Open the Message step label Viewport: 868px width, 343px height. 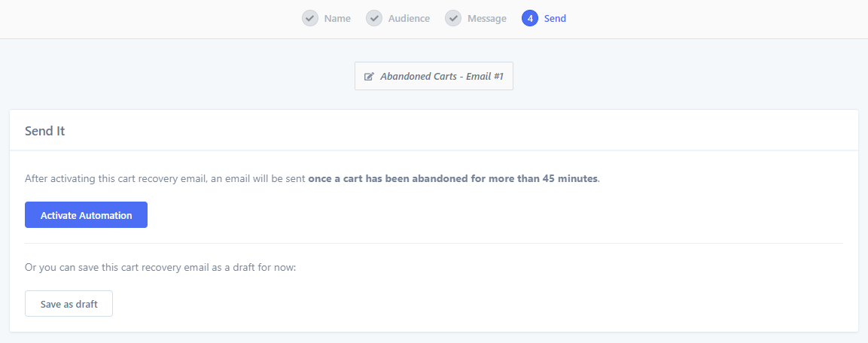tap(486, 18)
